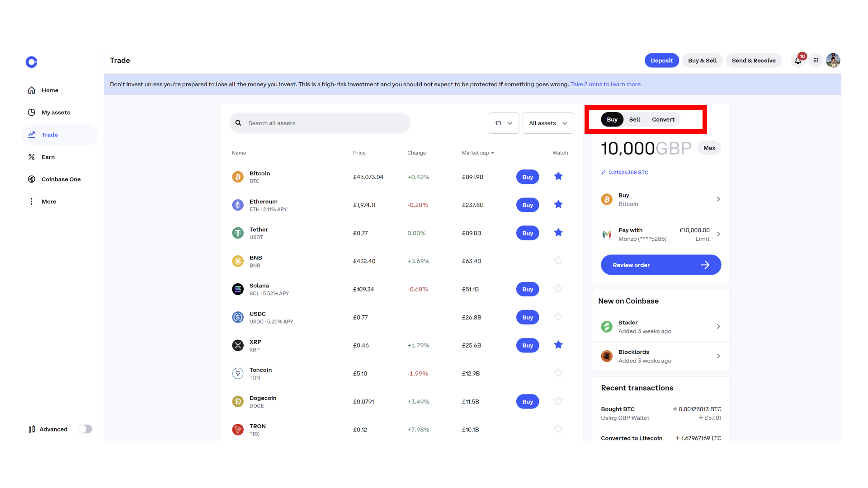Expand the Pay with Monzo selector

[x=661, y=235]
